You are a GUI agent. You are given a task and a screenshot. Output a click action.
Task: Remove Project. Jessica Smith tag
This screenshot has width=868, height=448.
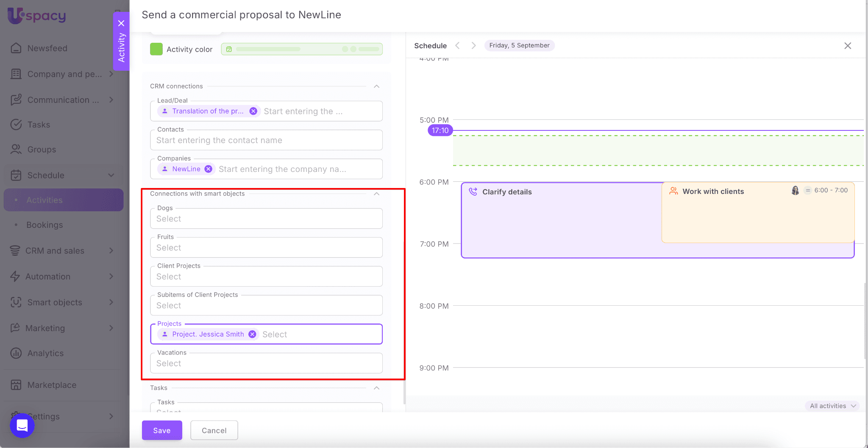pos(252,334)
